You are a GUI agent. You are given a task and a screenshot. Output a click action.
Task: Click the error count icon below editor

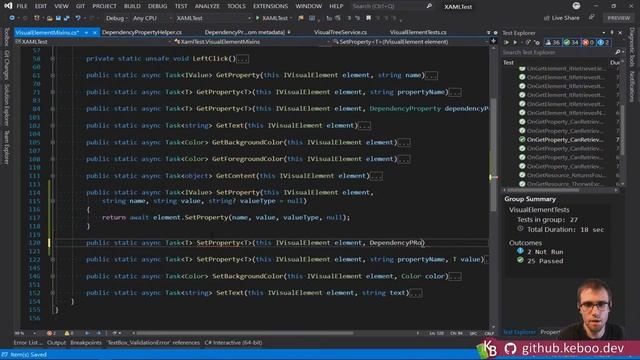click(49, 333)
